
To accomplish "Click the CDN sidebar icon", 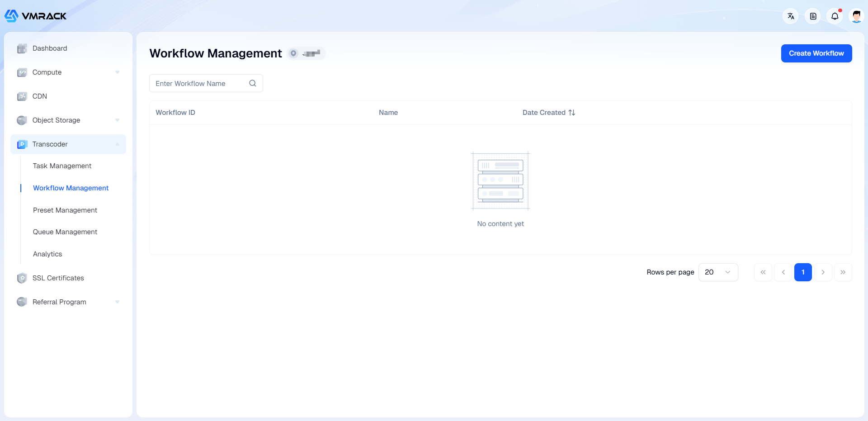I will (x=22, y=96).
